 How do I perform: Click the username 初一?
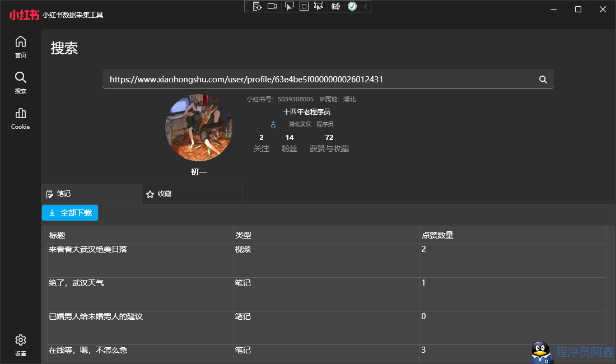tap(199, 172)
